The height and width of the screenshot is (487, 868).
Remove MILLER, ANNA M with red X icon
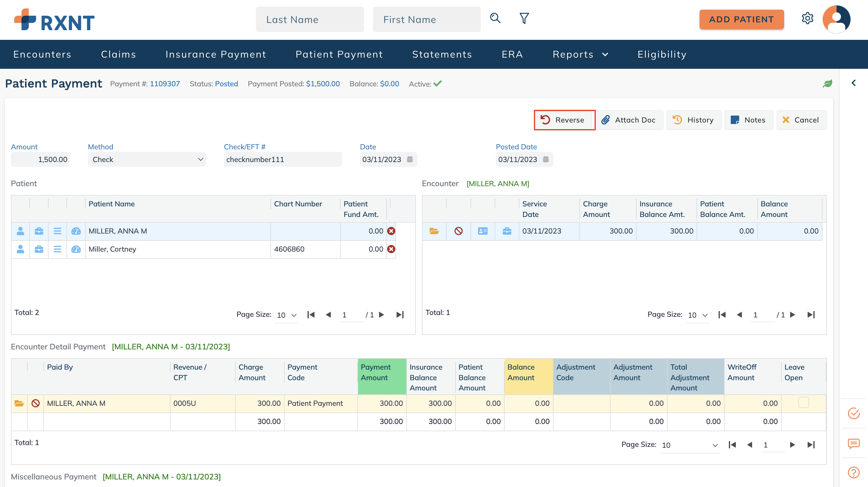391,231
